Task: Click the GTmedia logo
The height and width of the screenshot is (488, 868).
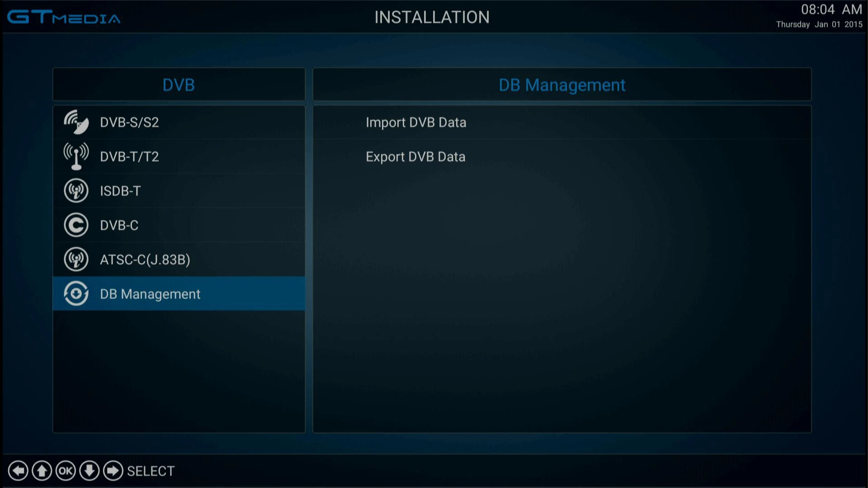Action: tap(64, 17)
